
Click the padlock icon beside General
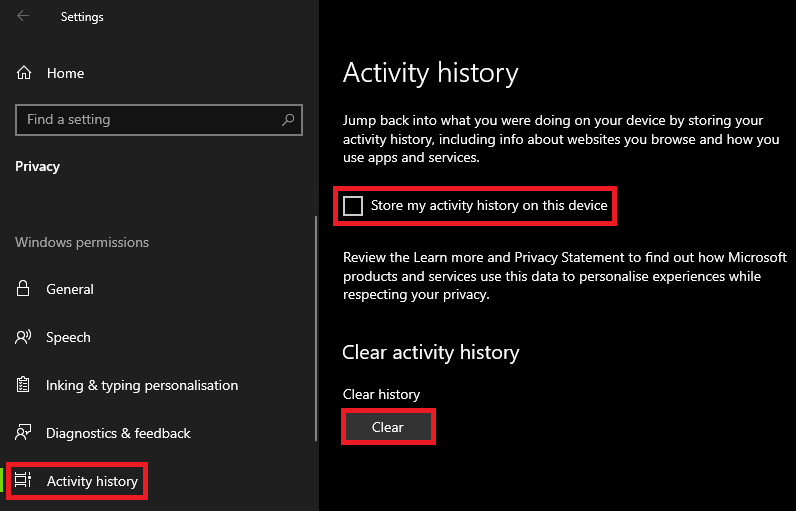pyautogui.click(x=24, y=289)
